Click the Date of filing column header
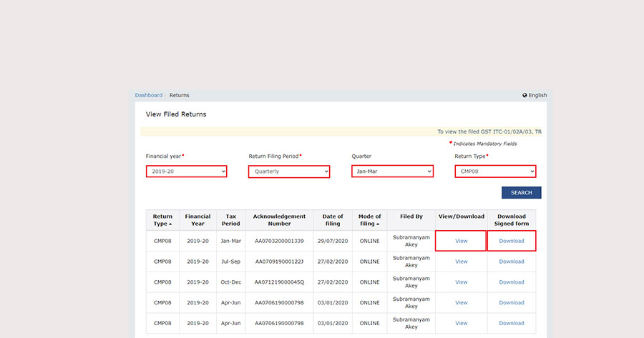Viewport: 644px width, 338px height. click(x=332, y=220)
